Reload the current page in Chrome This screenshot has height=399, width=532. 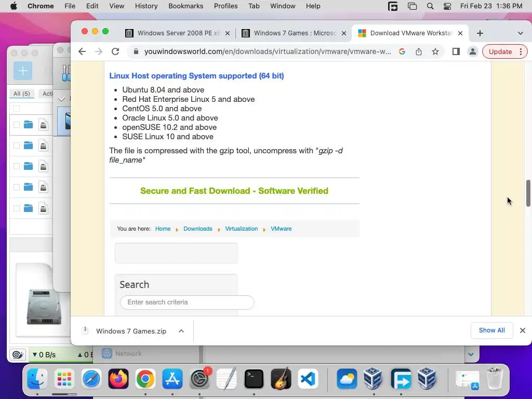coord(115,51)
